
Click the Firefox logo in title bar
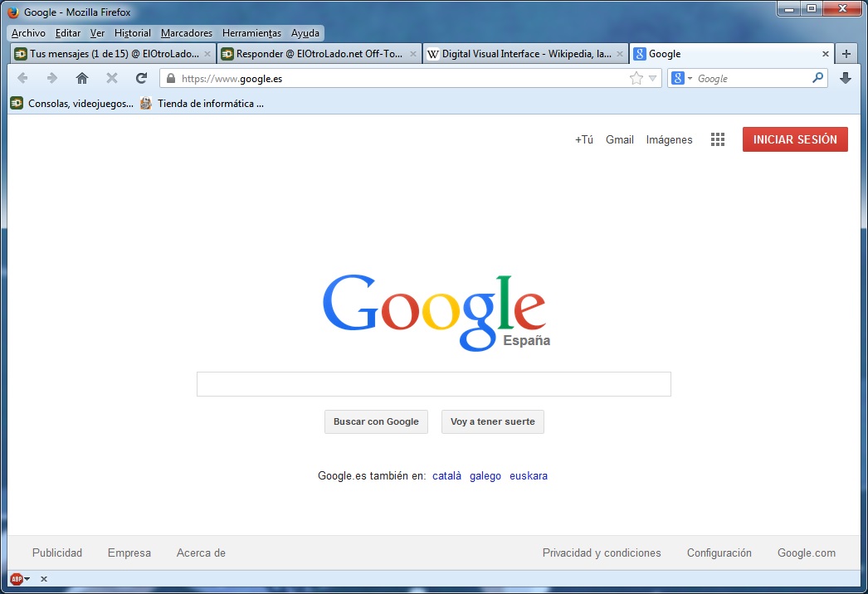tap(13, 12)
